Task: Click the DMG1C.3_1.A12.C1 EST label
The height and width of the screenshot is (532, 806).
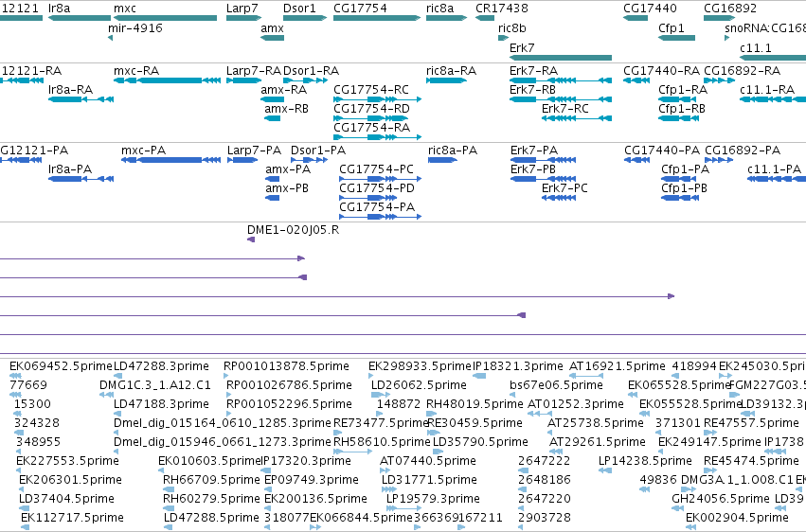Action: (155, 384)
